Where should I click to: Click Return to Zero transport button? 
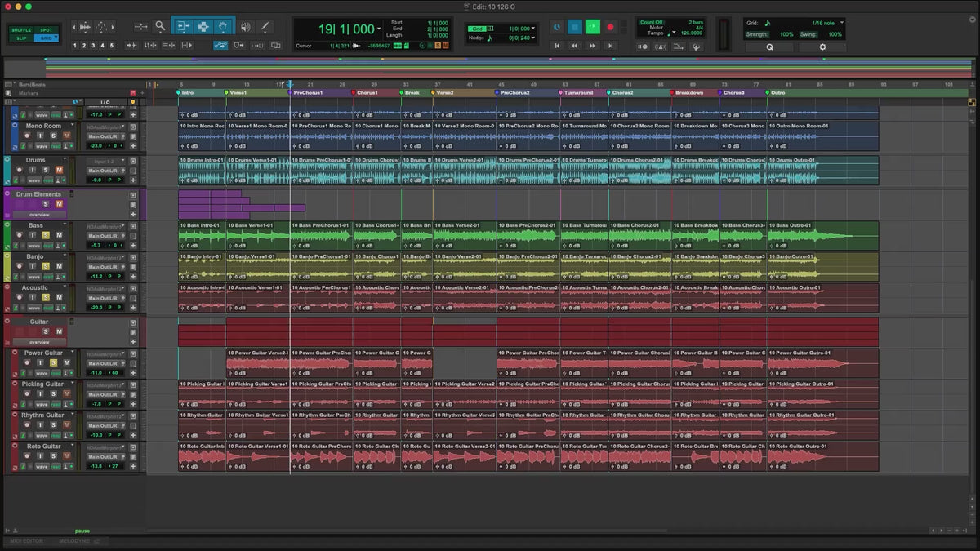pyautogui.click(x=558, y=47)
